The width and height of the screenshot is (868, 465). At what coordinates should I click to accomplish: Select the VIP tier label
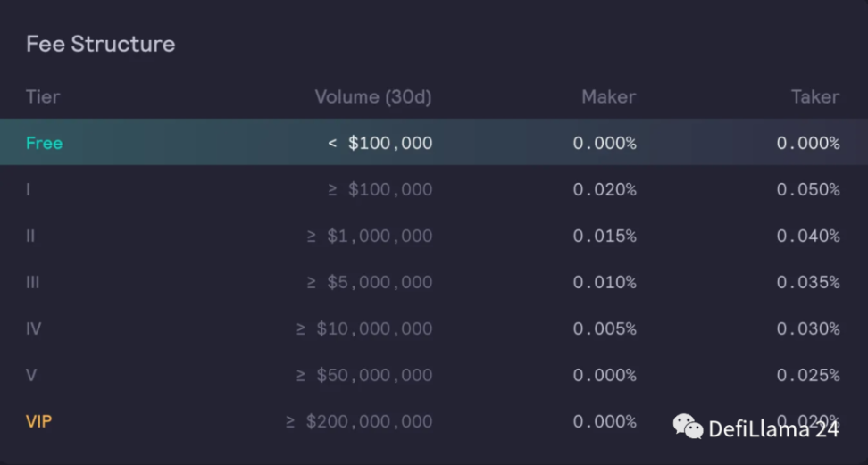coord(39,421)
